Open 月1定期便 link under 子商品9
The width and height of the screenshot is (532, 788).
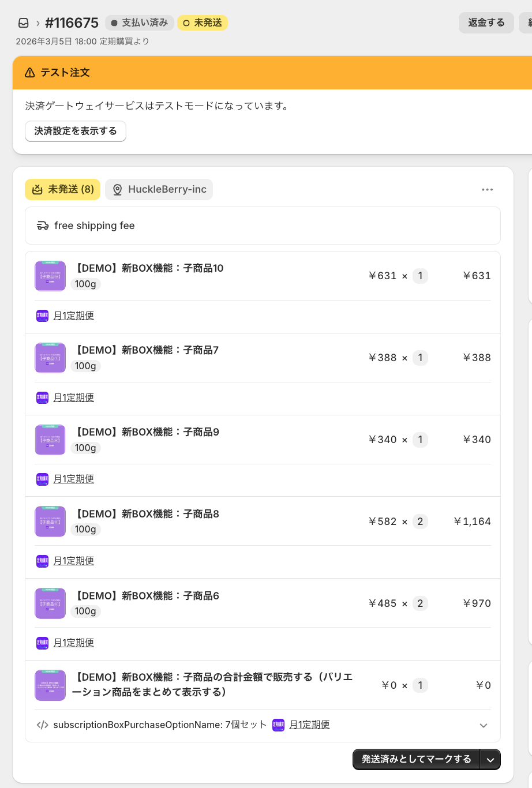tap(73, 479)
